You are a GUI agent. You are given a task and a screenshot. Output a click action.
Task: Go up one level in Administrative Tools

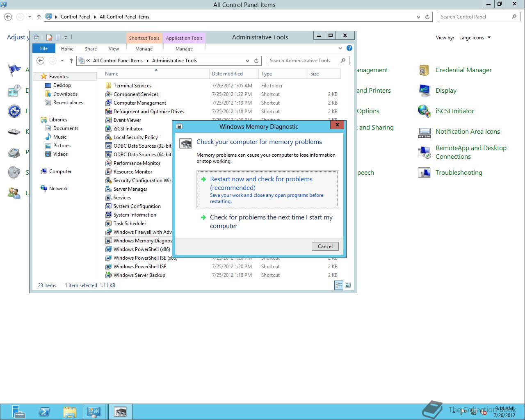[x=71, y=61]
